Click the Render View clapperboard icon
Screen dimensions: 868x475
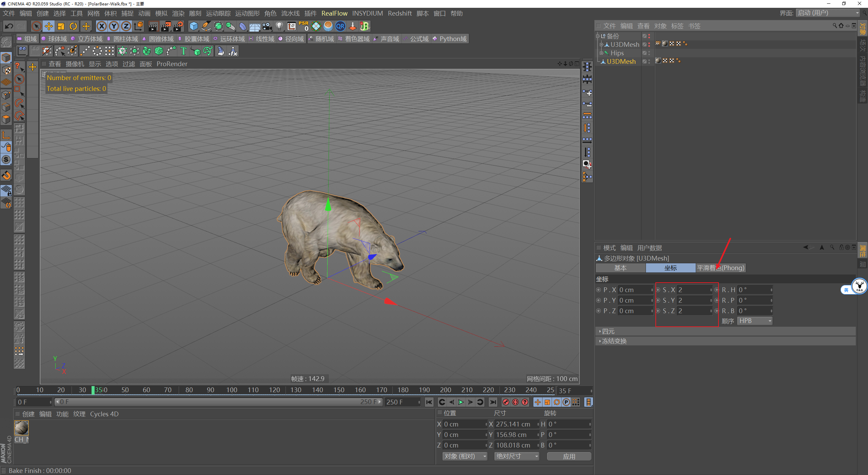153,26
